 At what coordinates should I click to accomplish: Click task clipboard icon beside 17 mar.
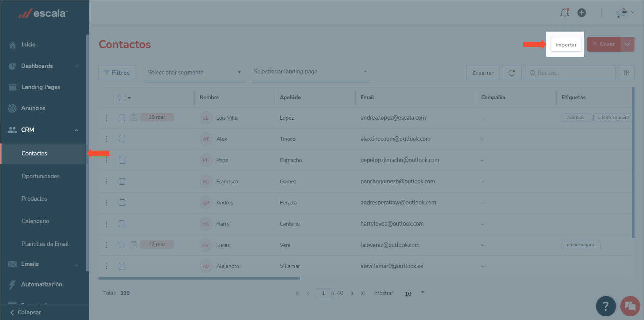[134, 245]
